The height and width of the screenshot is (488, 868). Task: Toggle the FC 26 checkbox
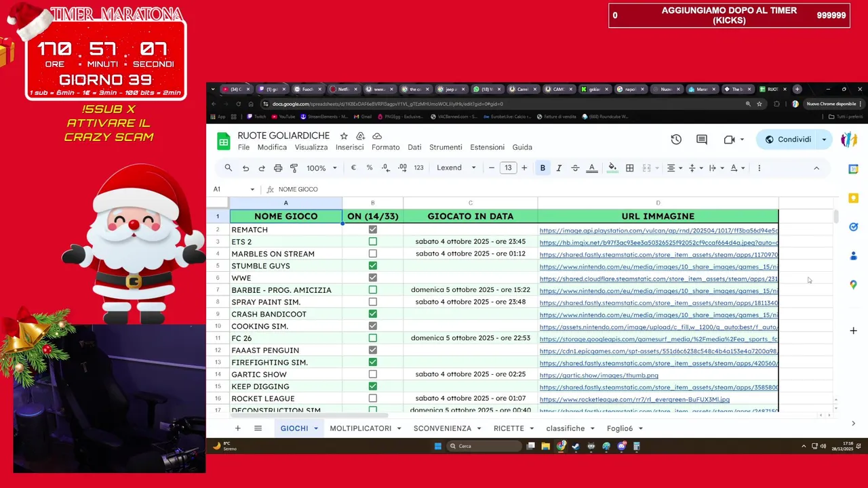[372, 338]
